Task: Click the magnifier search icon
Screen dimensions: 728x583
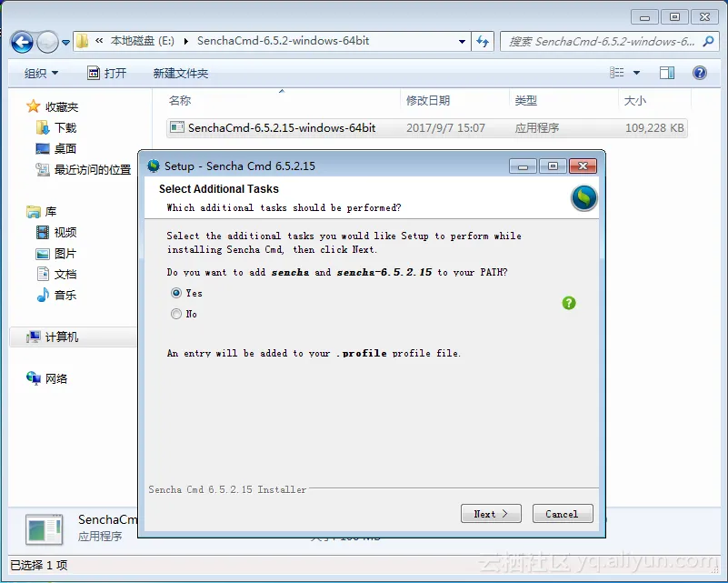Action: (x=709, y=41)
